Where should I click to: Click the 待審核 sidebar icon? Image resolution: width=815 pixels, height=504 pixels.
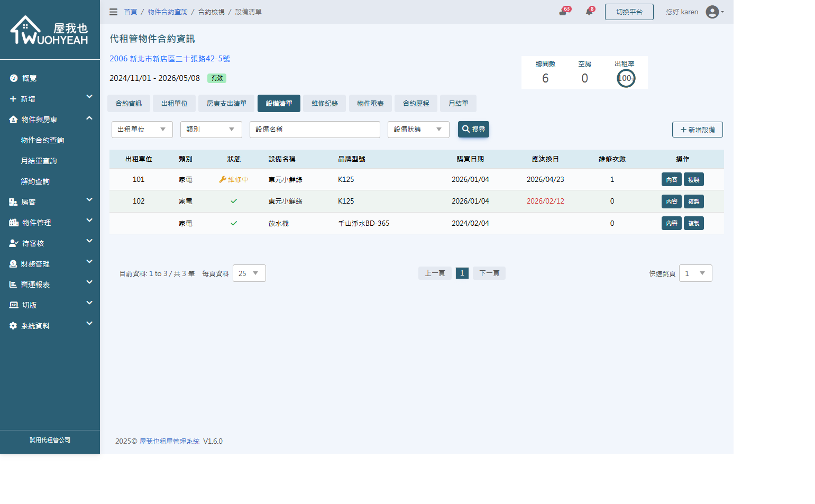click(13, 243)
